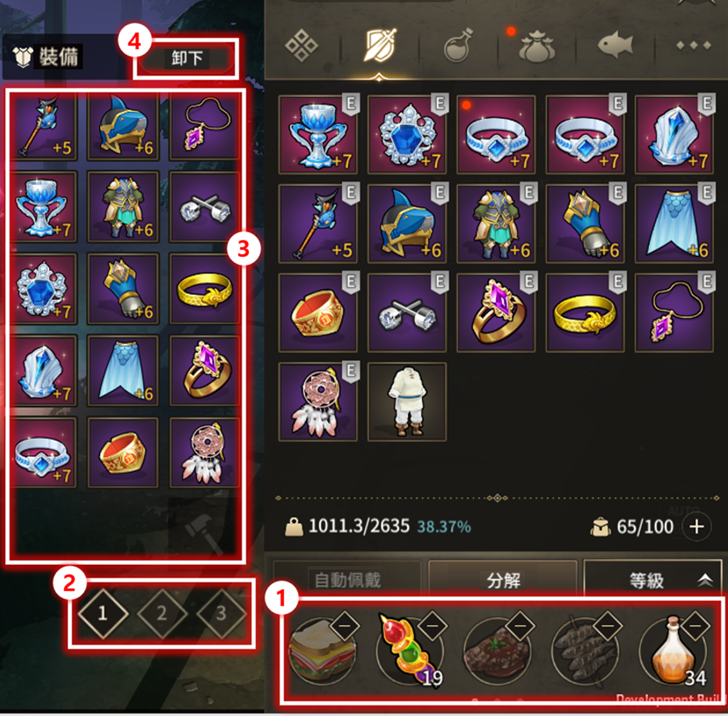Select the all-items diamond grid tab
The image size is (728, 716).
tap(301, 46)
